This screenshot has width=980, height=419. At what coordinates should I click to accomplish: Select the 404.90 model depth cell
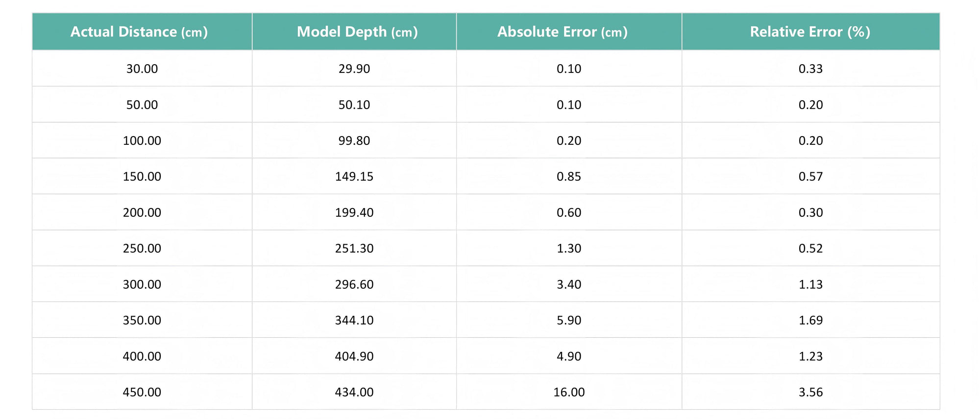[354, 356]
